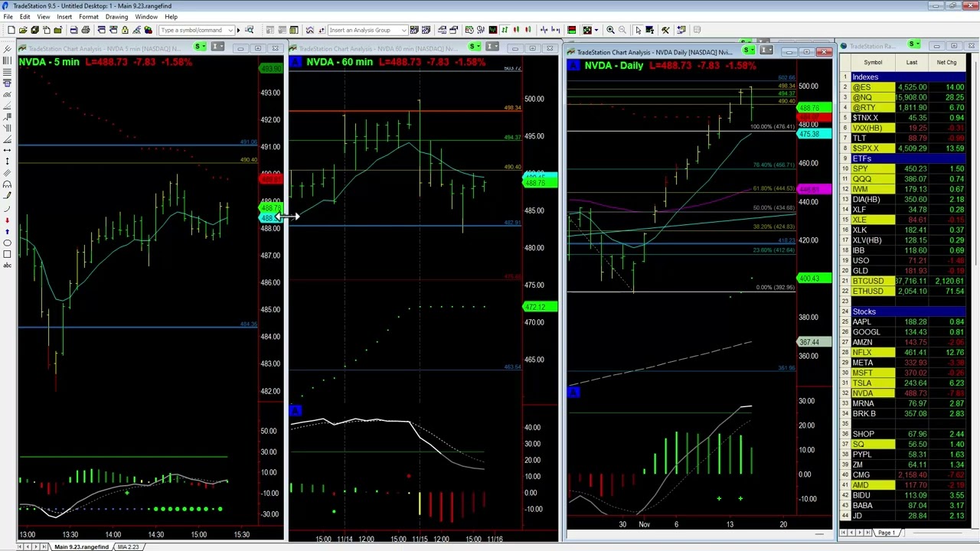Switch to the MIA 2.23 workspace tab

point(128,546)
